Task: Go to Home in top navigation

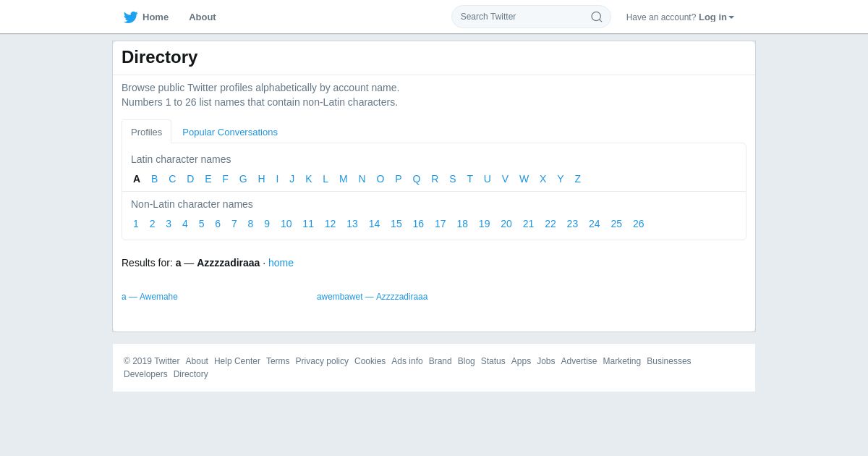Action: point(156,17)
